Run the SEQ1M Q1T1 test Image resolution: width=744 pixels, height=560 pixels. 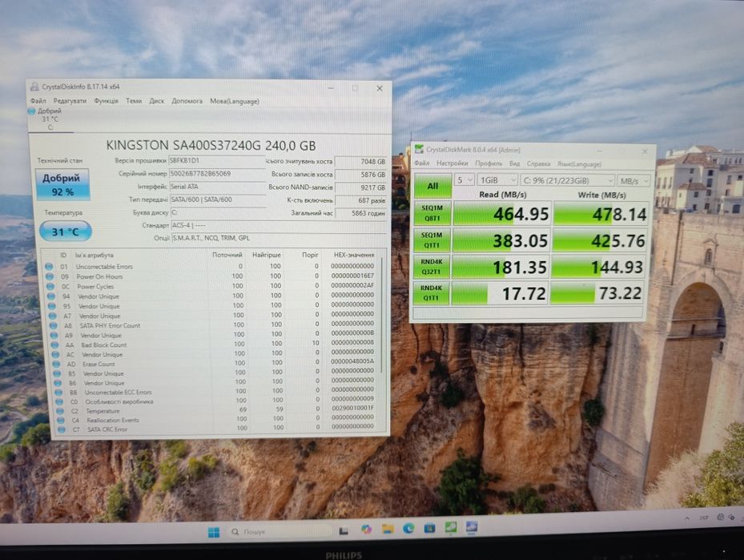pos(432,240)
